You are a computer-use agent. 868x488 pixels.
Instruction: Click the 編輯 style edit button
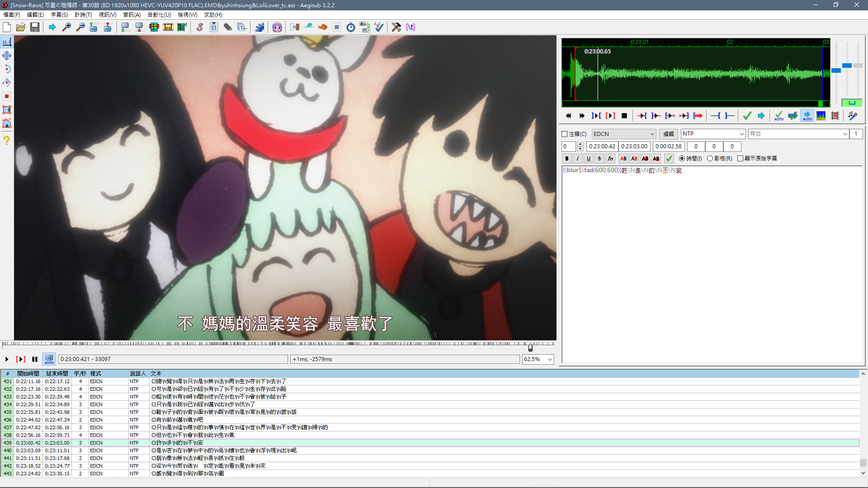(x=669, y=134)
